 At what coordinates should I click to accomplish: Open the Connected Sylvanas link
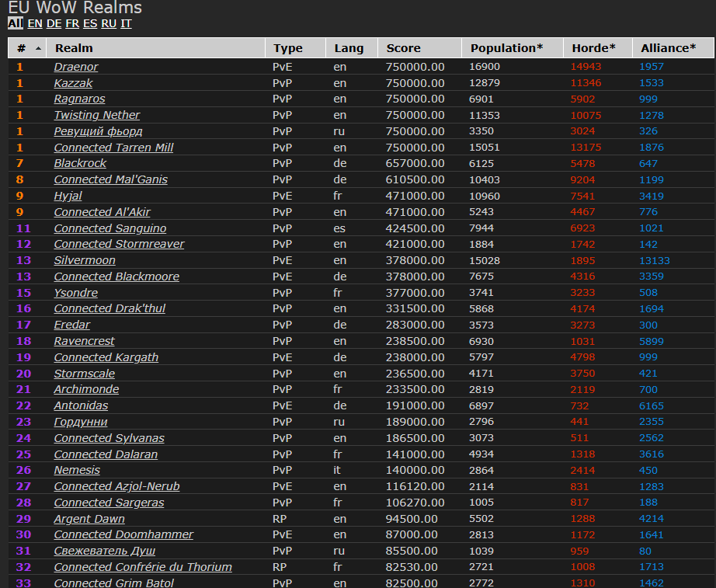(x=109, y=438)
